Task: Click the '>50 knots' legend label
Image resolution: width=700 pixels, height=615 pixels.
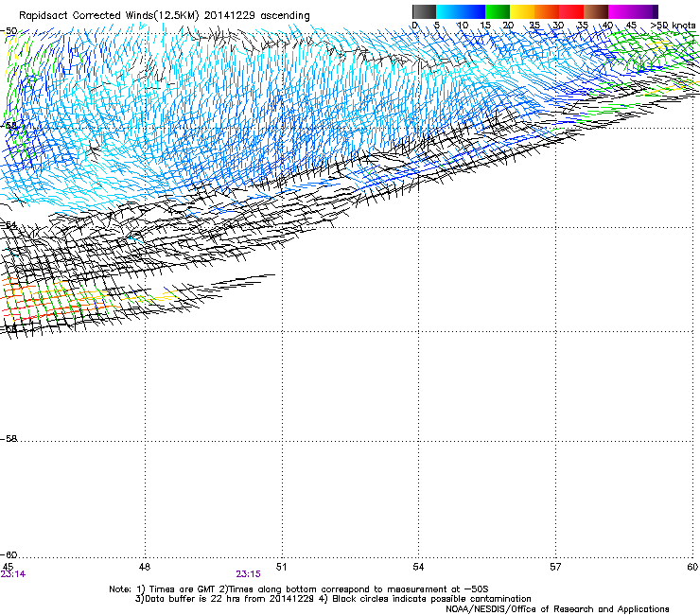Action: 673,26
